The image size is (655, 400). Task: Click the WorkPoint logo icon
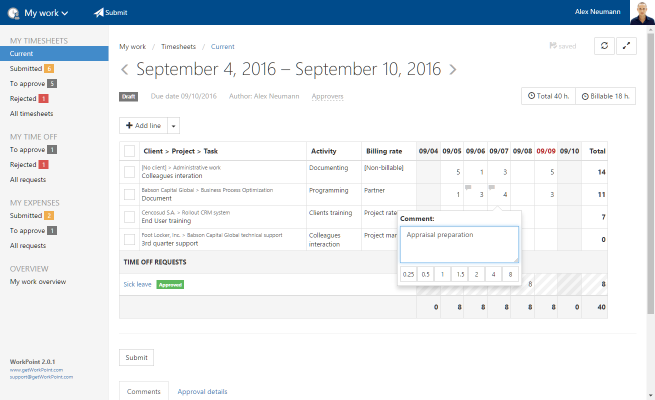click(12, 13)
